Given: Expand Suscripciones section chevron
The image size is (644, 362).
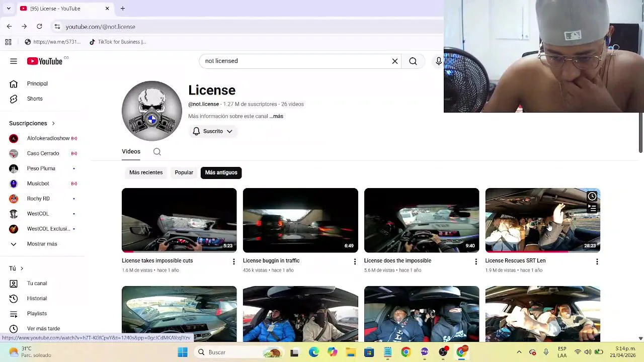Looking at the screenshot, I should tap(53, 123).
